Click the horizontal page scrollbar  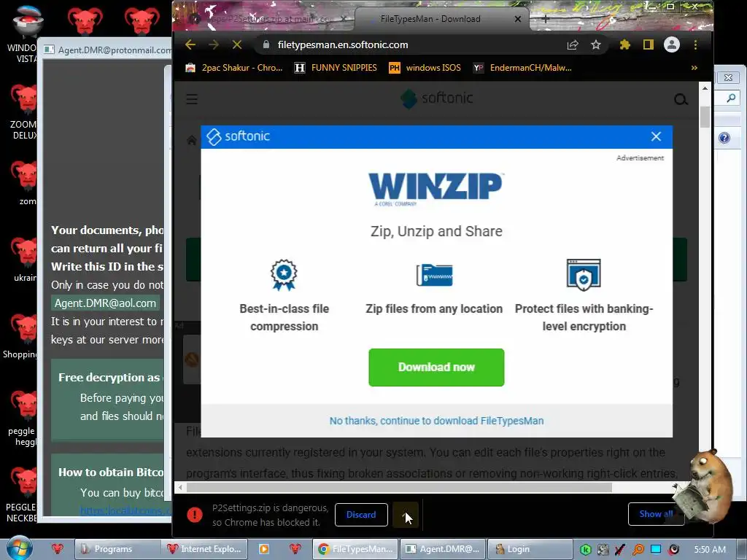coord(399,487)
